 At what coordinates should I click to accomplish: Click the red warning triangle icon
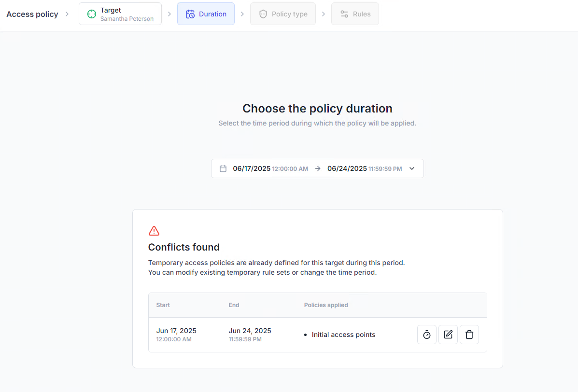point(154,231)
